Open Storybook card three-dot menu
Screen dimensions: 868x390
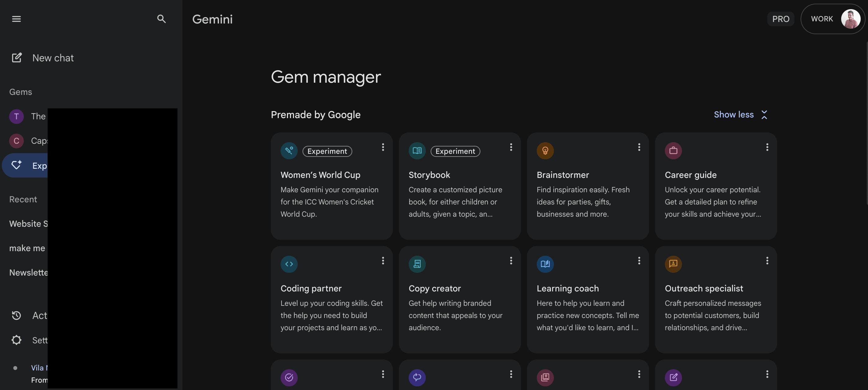[x=511, y=147]
